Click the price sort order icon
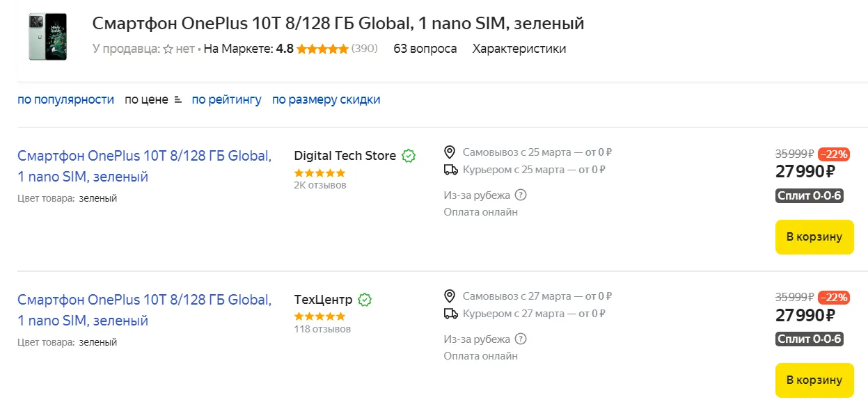This screenshot has width=868, height=411. tap(178, 99)
